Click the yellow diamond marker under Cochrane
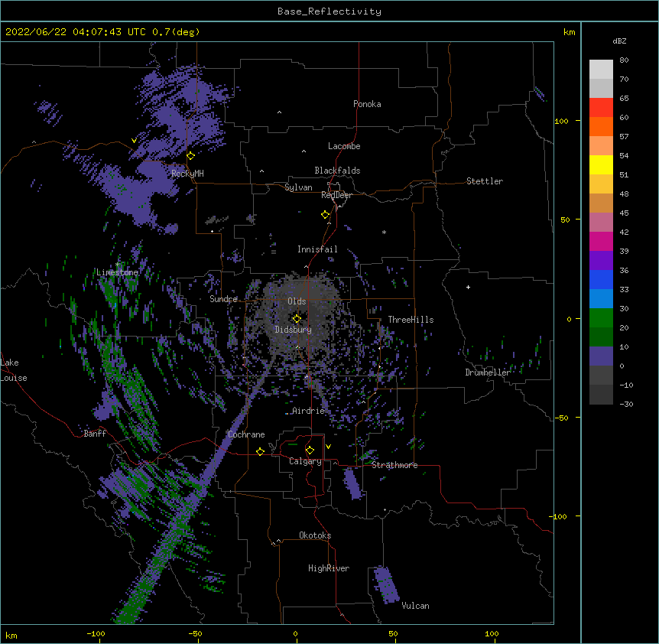The image size is (659, 644). pyautogui.click(x=260, y=451)
